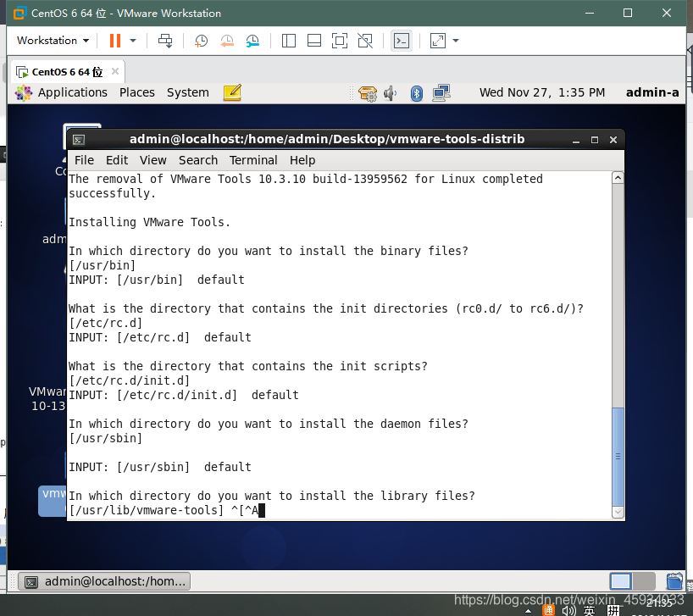The height and width of the screenshot is (616, 693).
Task: Open the terminal View menu
Action: [153, 160]
